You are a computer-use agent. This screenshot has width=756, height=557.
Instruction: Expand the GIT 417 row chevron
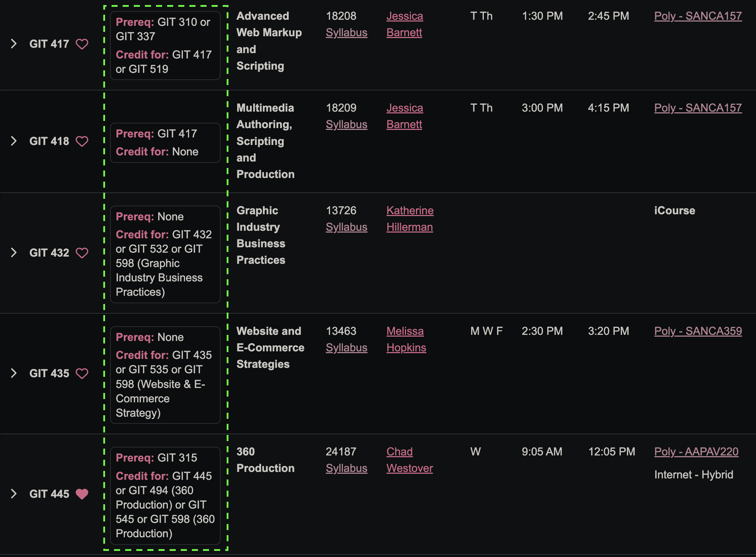pos(14,44)
